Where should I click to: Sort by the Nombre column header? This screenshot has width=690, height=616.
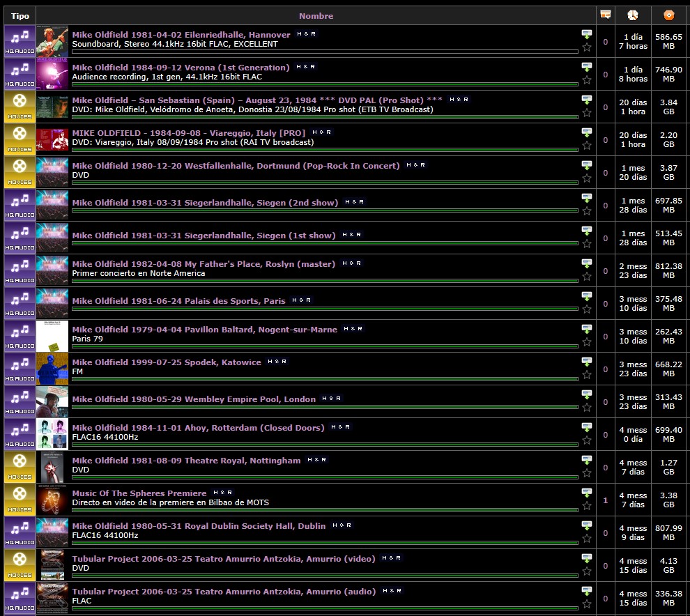coord(316,16)
